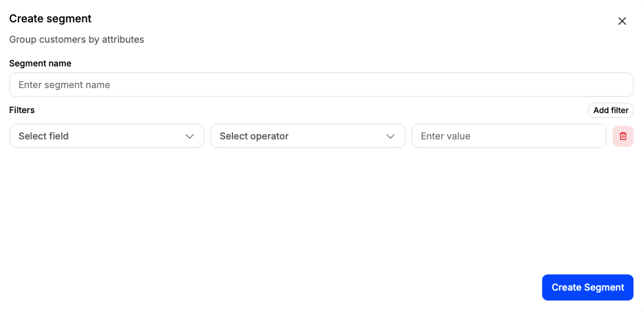Dismiss the dialog using the X icon

(622, 21)
